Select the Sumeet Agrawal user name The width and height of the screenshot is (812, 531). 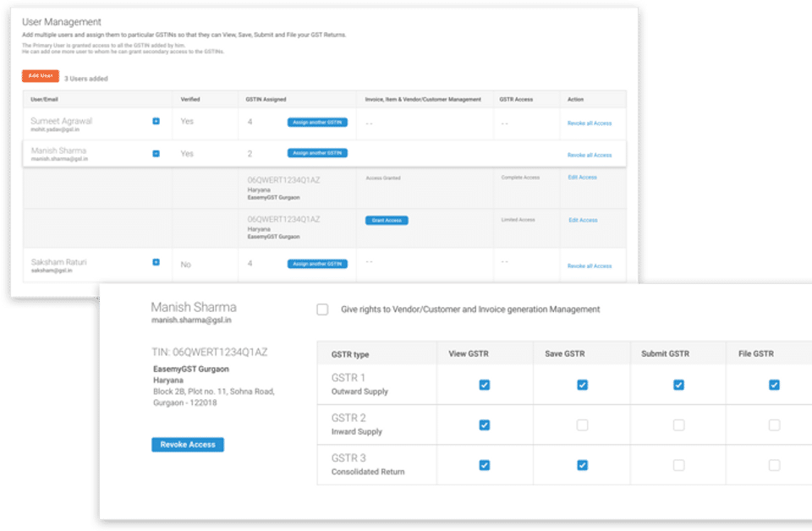coord(61,121)
